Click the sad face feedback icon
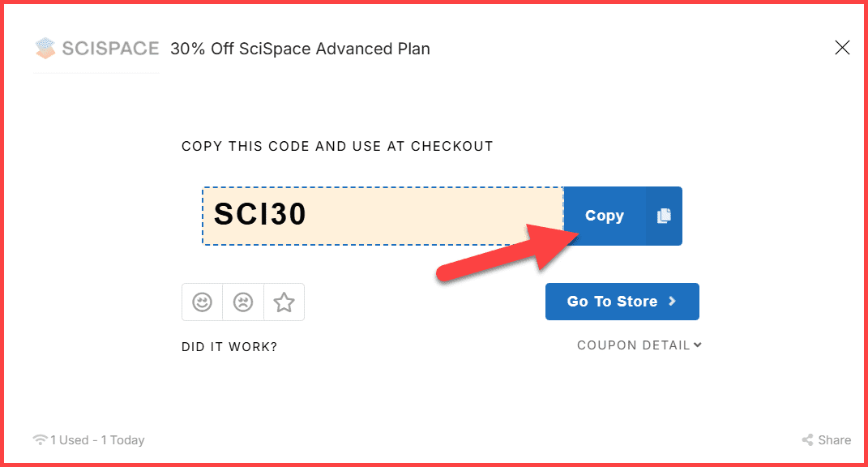868x467 pixels. coord(242,302)
